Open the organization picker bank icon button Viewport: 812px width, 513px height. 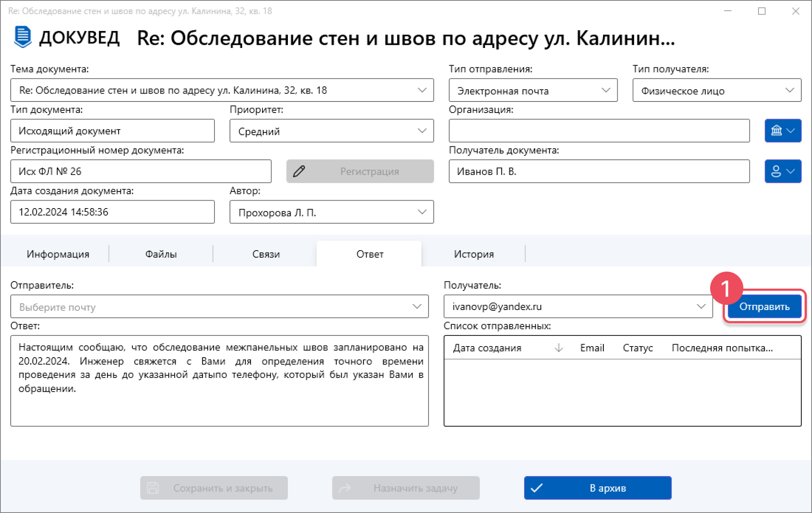pos(783,130)
